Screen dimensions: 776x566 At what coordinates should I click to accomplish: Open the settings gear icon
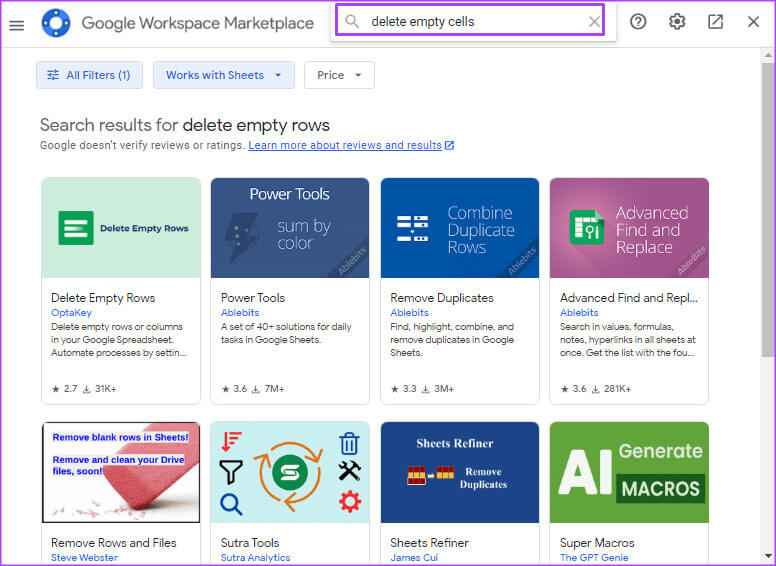pyautogui.click(x=677, y=22)
